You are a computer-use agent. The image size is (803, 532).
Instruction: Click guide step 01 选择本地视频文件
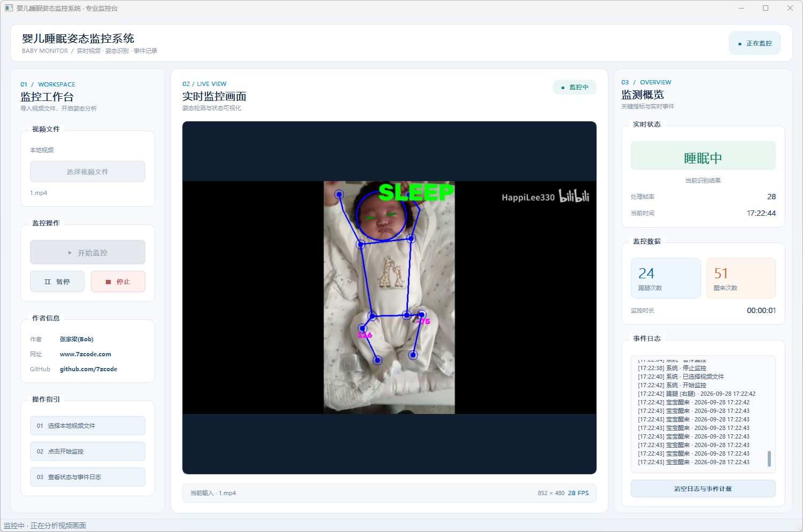coord(88,426)
